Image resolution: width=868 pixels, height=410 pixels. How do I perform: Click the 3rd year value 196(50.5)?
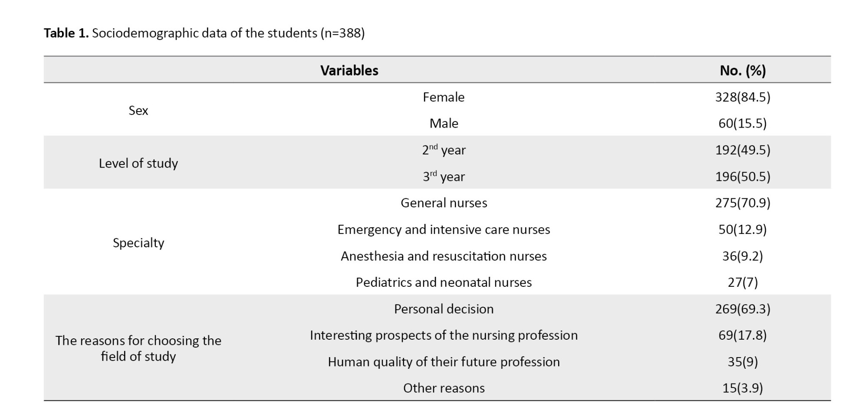(x=743, y=177)
